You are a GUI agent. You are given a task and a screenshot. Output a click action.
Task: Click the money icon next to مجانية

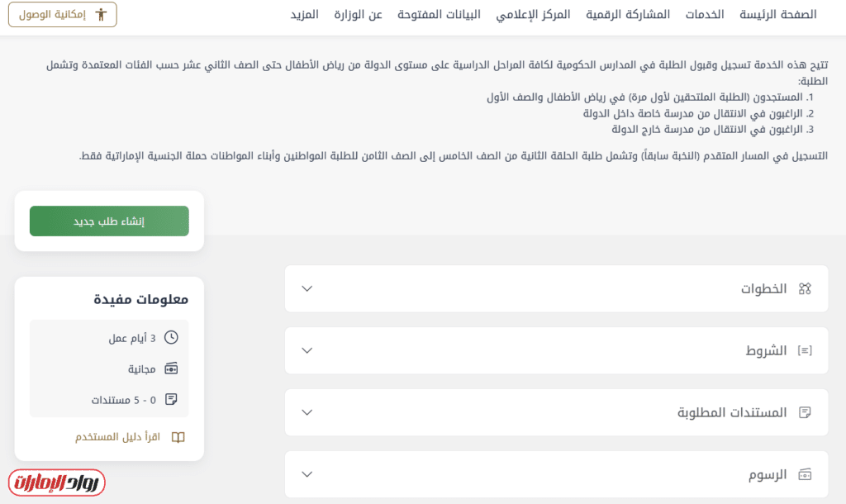pyautogui.click(x=171, y=368)
